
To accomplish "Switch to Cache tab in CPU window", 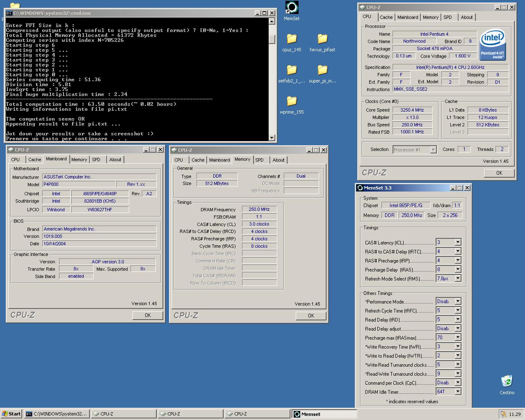I will 386,17.
